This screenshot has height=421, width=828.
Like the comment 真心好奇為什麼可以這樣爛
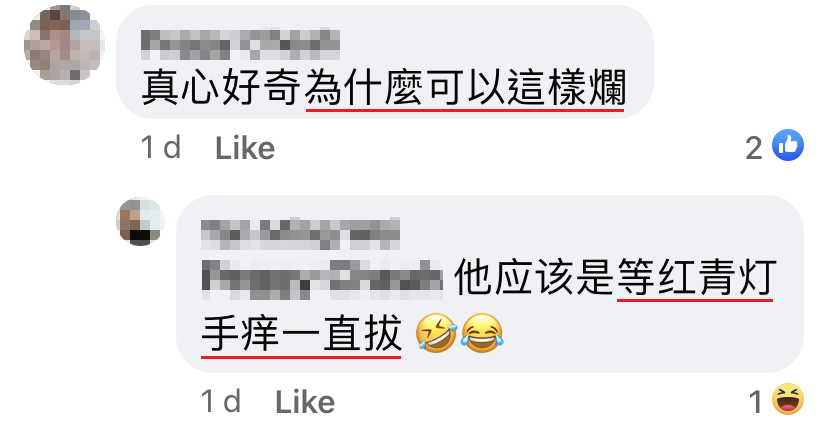pyautogui.click(x=245, y=148)
